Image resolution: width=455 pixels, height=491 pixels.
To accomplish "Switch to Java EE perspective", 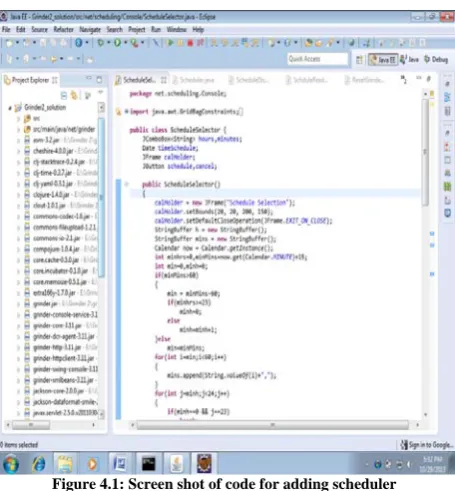I will 383,60.
